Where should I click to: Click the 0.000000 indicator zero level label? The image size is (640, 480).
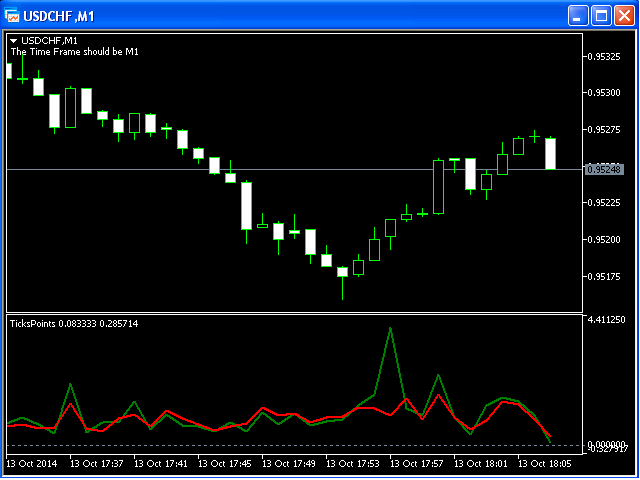coord(609,444)
